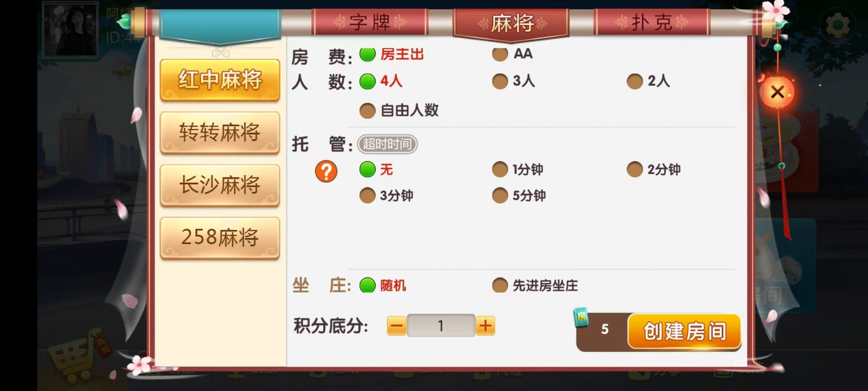Select 自由人数 option

pyautogui.click(x=399, y=111)
